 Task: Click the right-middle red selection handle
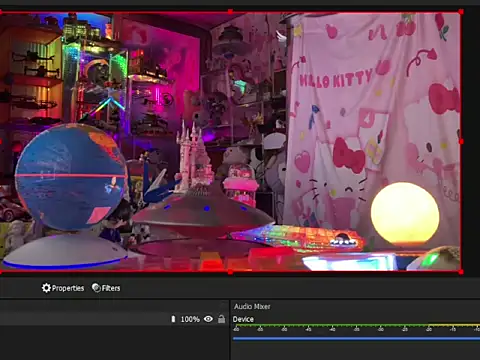click(x=461, y=142)
